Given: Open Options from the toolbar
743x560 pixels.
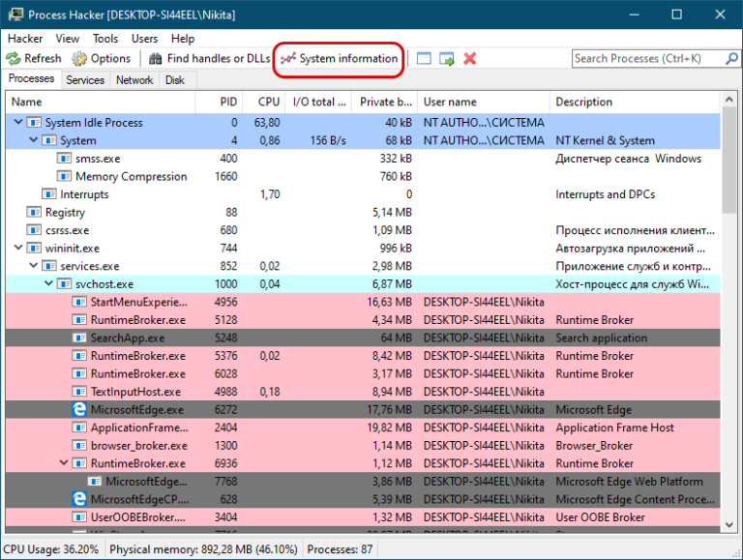Looking at the screenshot, I should (102, 58).
